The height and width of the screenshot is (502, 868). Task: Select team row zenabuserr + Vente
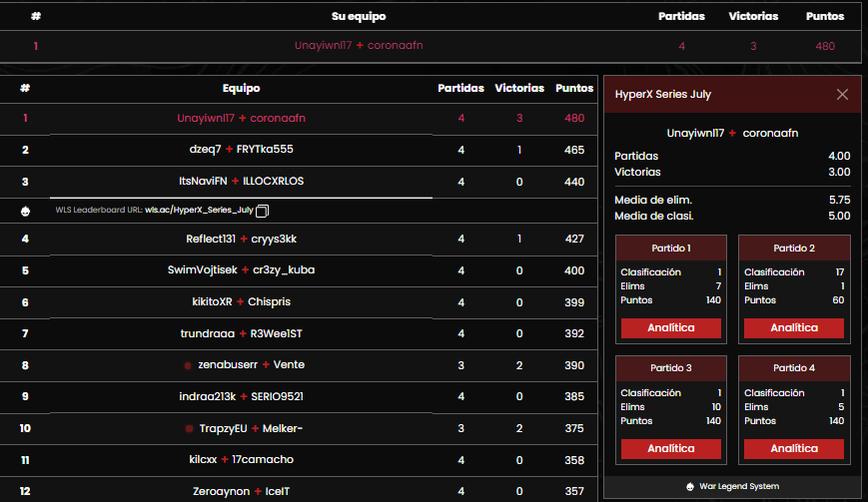click(x=299, y=365)
